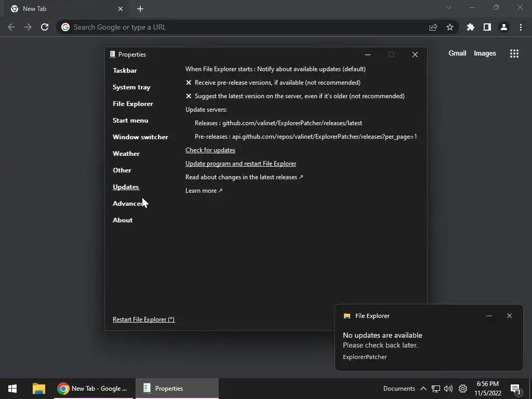Bookmark this tab with star icon
This screenshot has width=532, height=399.
(450, 27)
